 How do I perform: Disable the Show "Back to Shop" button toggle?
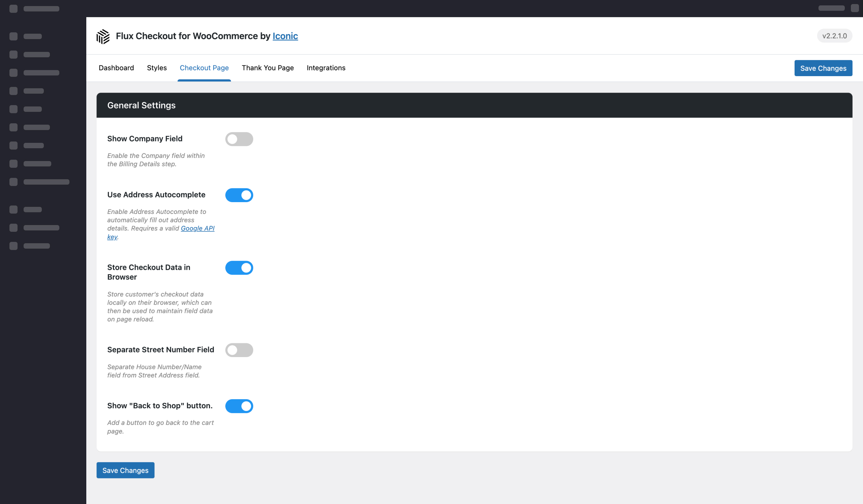pyautogui.click(x=239, y=406)
